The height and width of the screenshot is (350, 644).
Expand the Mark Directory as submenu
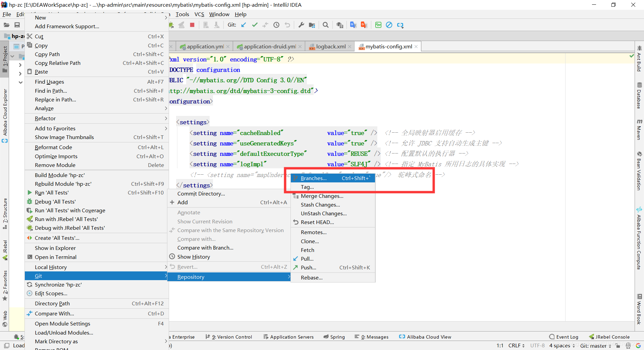pyautogui.click(x=97, y=341)
